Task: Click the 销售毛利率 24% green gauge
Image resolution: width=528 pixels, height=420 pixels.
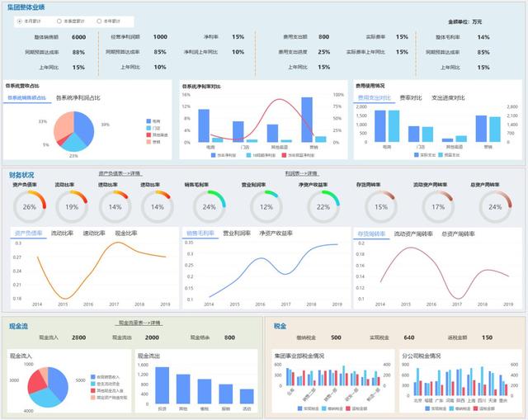Action: coord(209,206)
